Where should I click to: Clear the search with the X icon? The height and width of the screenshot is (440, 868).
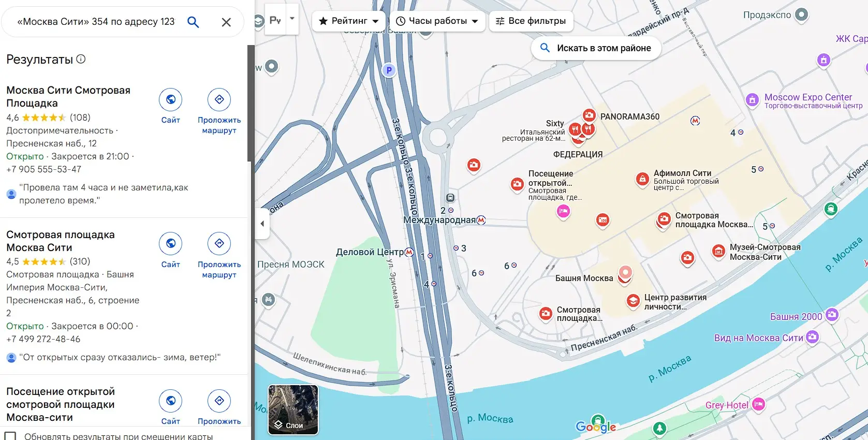[226, 22]
